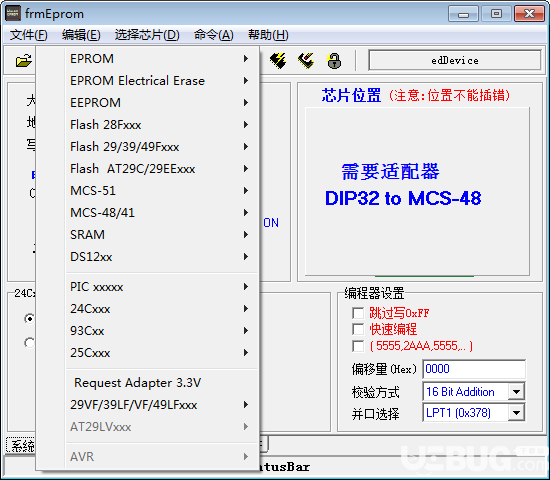Viewport: 550px width, 480px height.
Task: Expand the PIC xxxxx submenu
Action: [161, 287]
